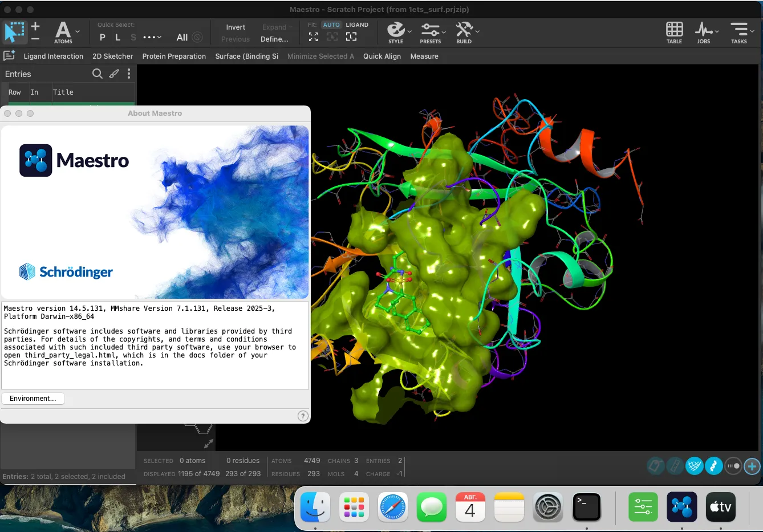Toggle the AUTO fit mode
Image resolution: width=763 pixels, height=532 pixels.
click(x=331, y=25)
